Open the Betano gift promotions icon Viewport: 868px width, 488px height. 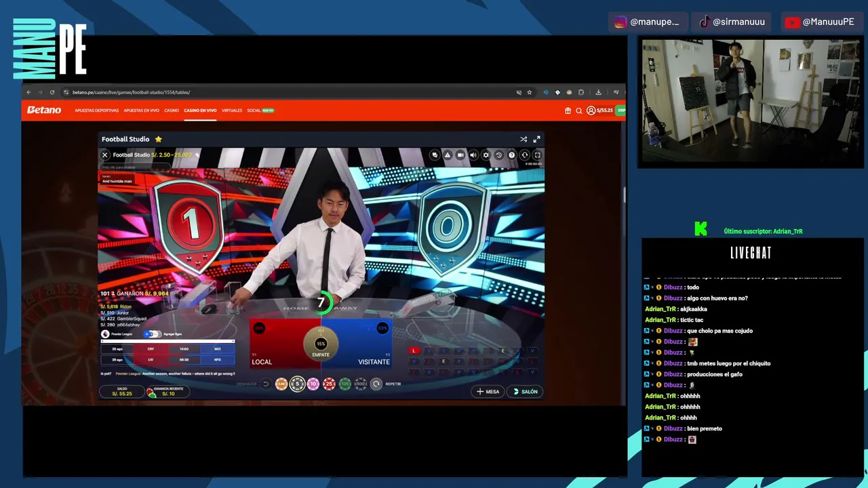click(568, 110)
